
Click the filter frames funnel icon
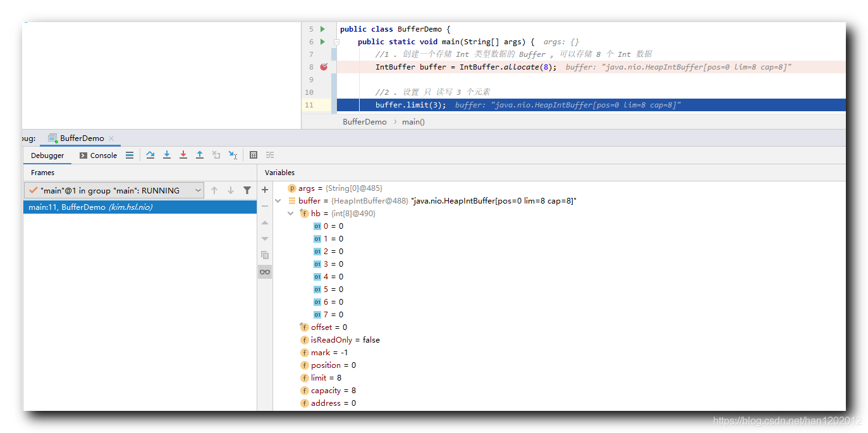pyautogui.click(x=247, y=190)
